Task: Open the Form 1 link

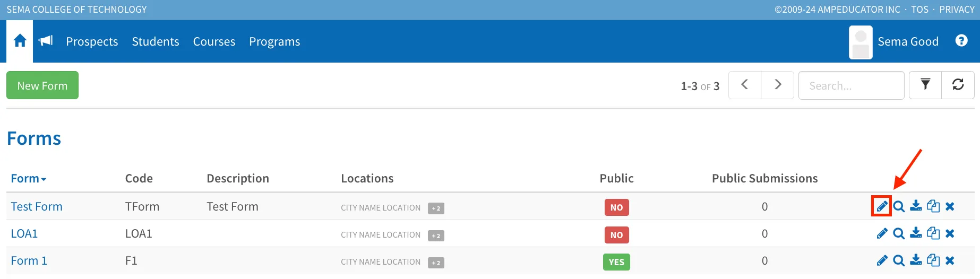Action: pyautogui.click(x=29, y=260)
